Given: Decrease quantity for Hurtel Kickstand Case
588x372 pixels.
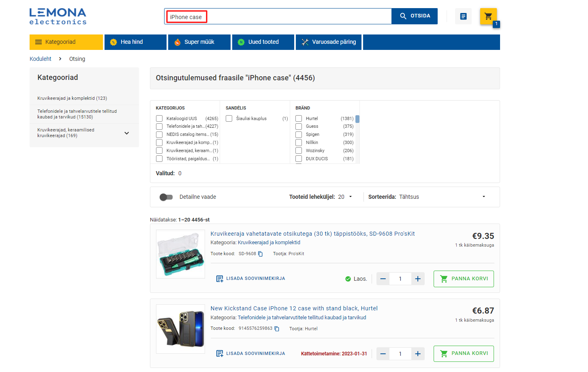Looking at the screenshot, I should pyautogui.click(x=383, y=354).
